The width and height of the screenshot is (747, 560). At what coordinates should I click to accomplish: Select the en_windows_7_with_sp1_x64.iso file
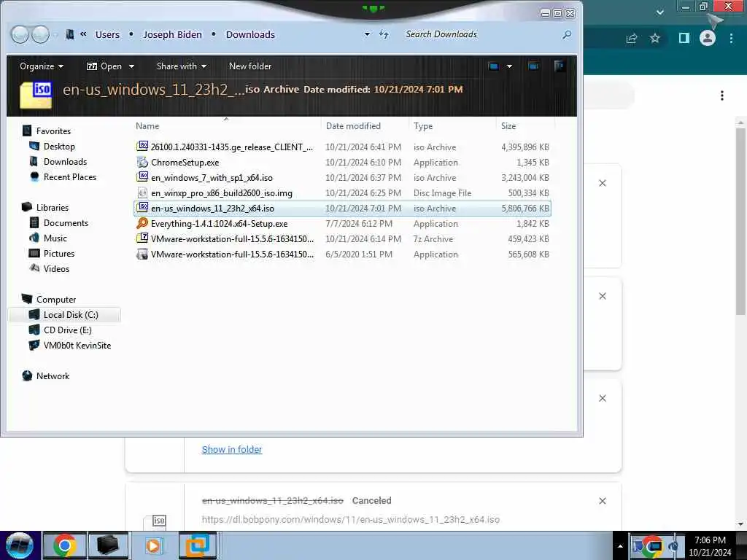tap(343, 178)
